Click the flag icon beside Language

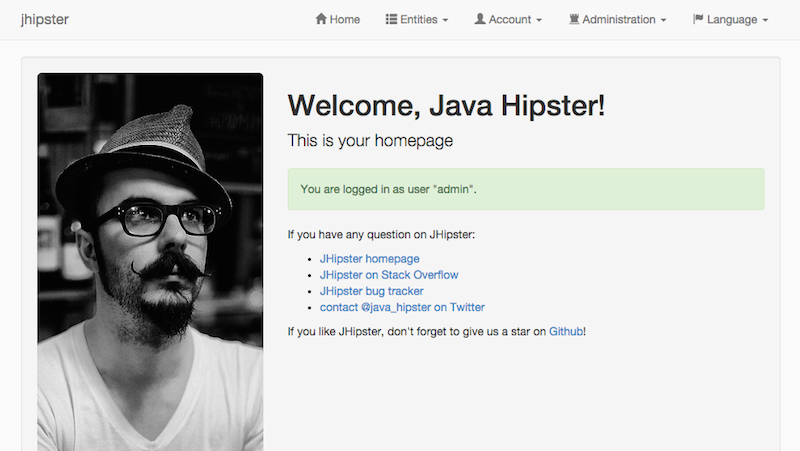coord(698,19)
